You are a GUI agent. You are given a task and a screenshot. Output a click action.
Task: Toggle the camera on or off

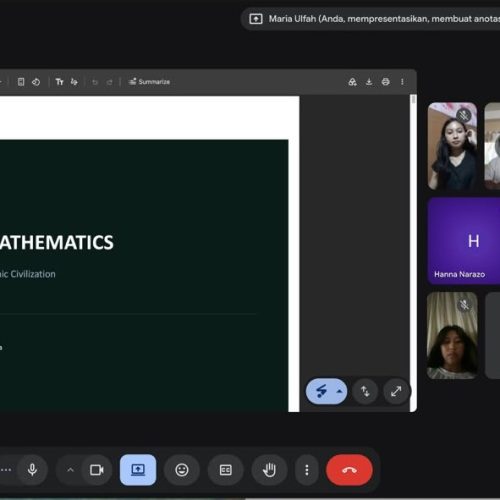tap(97, 470)
